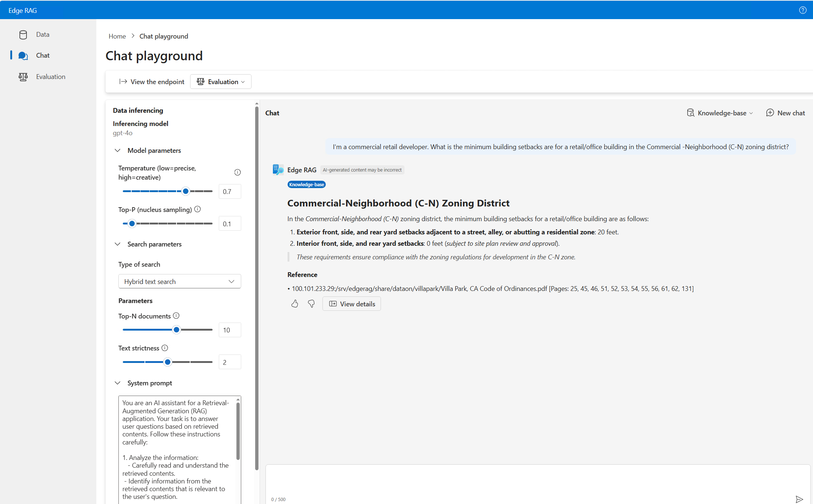The width and height of the screenshot is (813, 504).
Task: Click the help question mark icon
Action: (803, 10)
